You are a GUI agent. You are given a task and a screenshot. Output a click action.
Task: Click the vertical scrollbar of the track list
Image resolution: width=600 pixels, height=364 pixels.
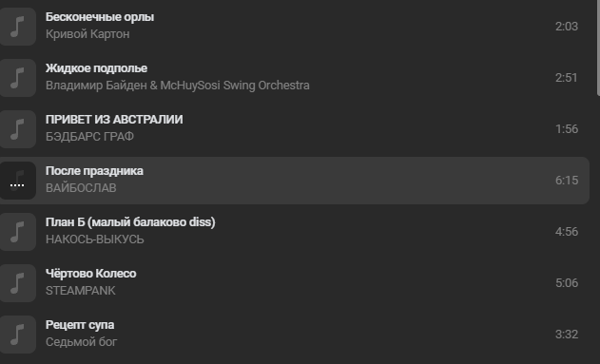598,48
